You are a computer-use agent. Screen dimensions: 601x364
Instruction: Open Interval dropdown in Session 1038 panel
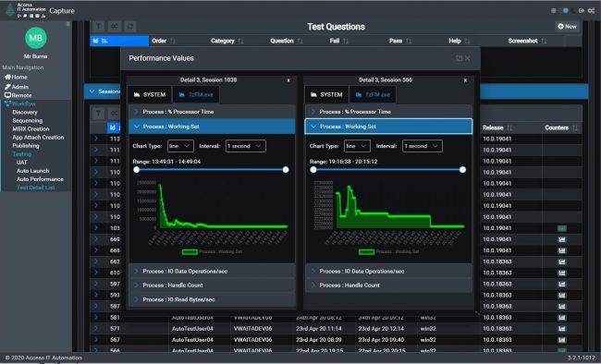point(245,146)
